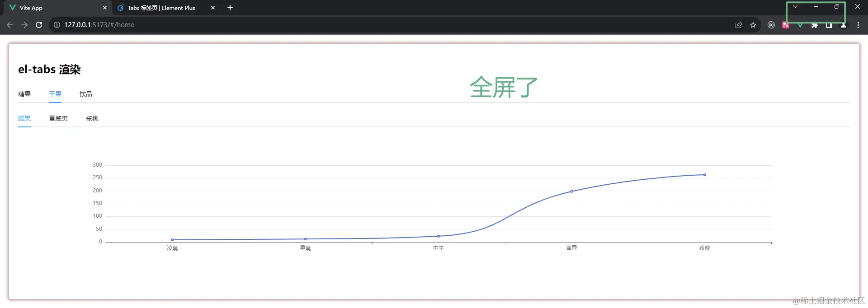The image size is (868, 308).
Task: Click the 黄昏 x-axis label
Action: pos(571,248)
